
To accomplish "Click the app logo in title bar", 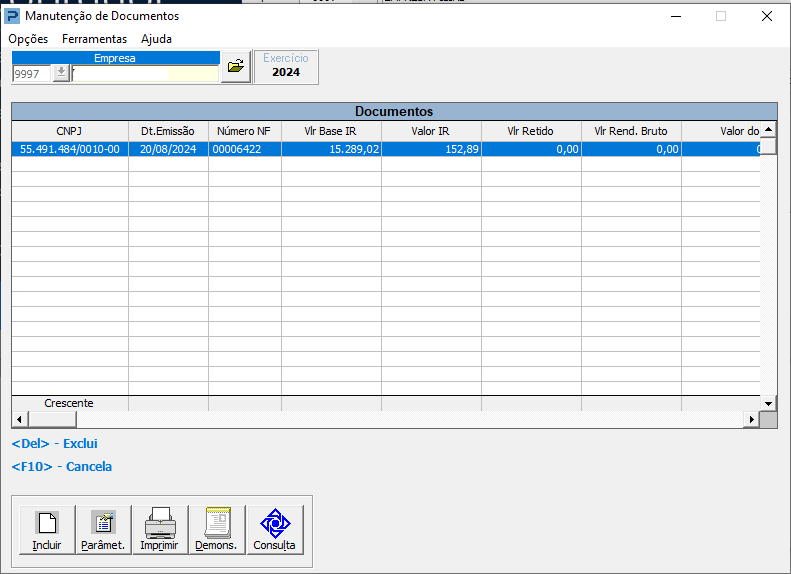I will pyautogui.click(x=11, y=16).
